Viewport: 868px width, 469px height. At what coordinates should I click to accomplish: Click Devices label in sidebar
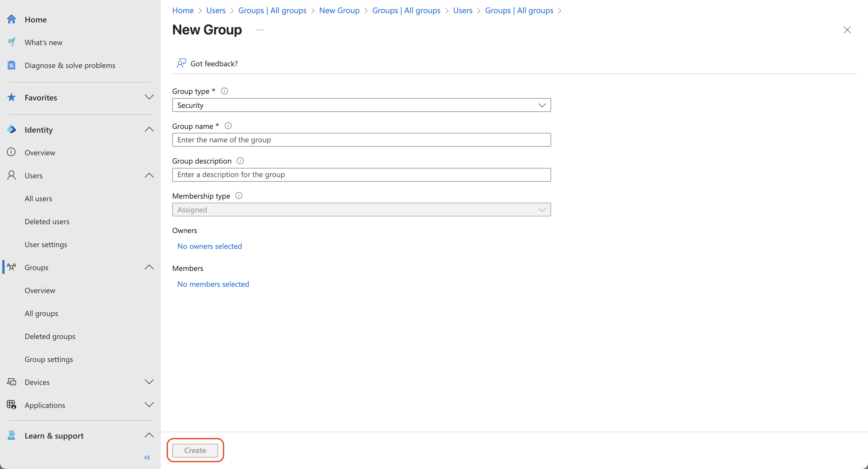(37, 382)
